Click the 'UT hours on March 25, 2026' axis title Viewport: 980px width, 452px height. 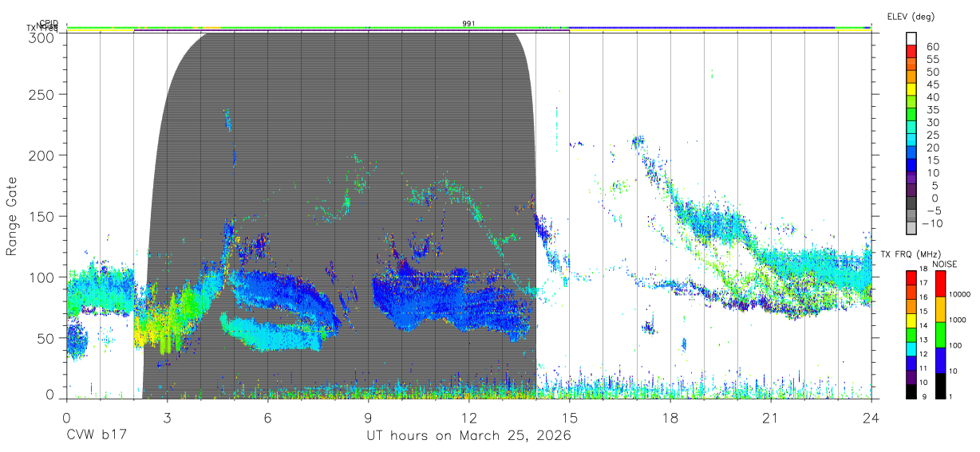tap(468, 436)
